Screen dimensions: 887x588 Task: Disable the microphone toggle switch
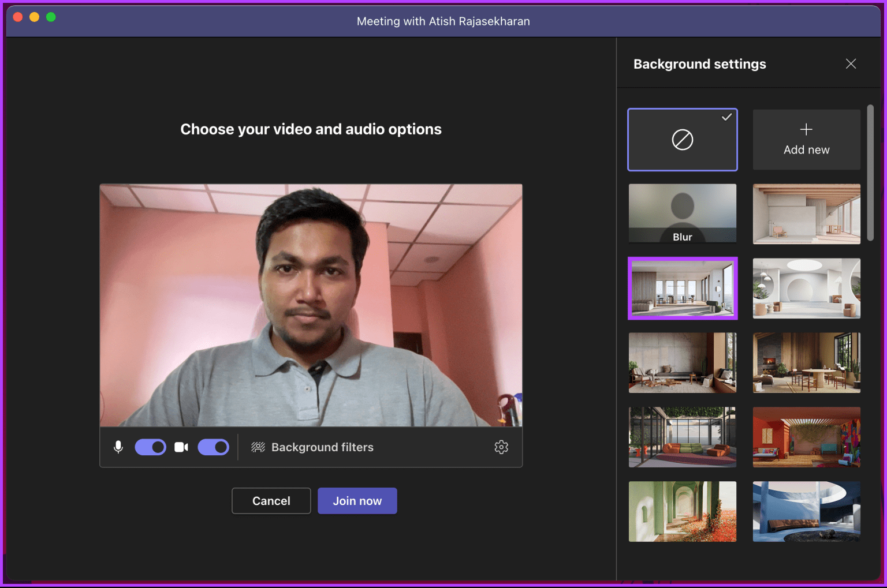(150, 447)
